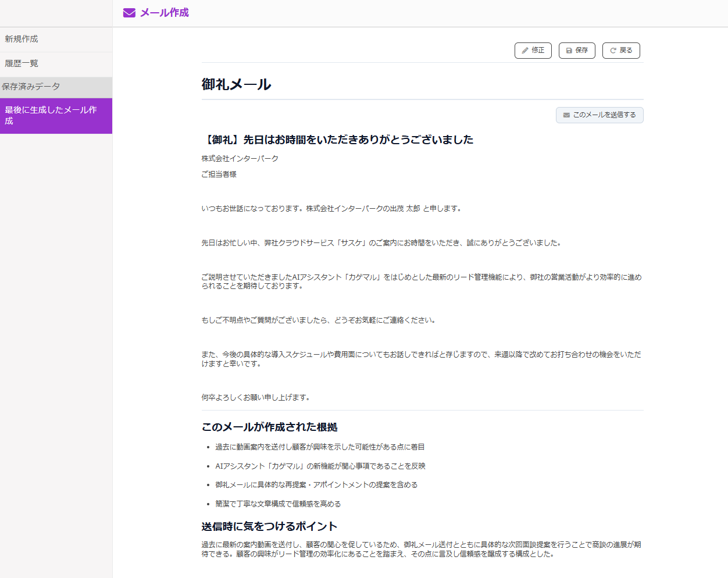Open 新規作成 in the sidebar
This screenshot has height=578, width=728.
pyautogui.click(x=22, y=39)
